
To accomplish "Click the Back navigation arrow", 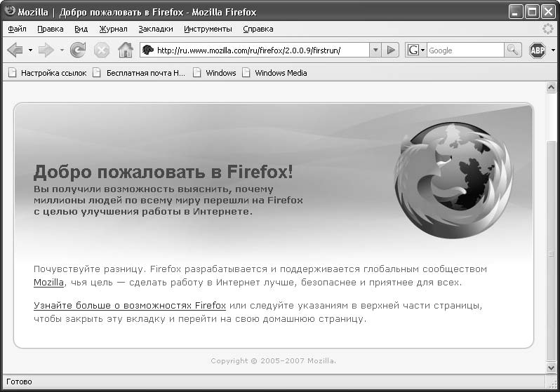I will (x=15, y=50).
